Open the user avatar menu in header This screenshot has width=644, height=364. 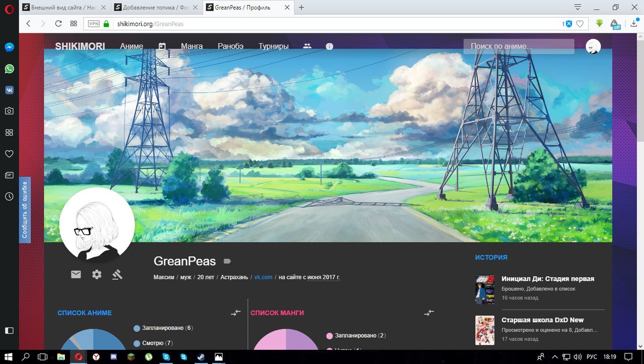(593, 46)
